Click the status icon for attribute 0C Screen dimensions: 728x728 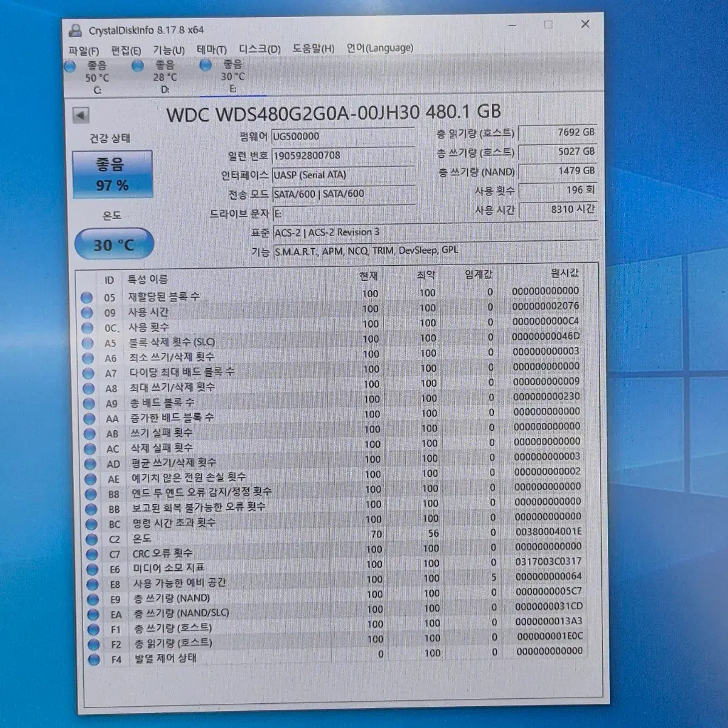(x=87, y=328)
